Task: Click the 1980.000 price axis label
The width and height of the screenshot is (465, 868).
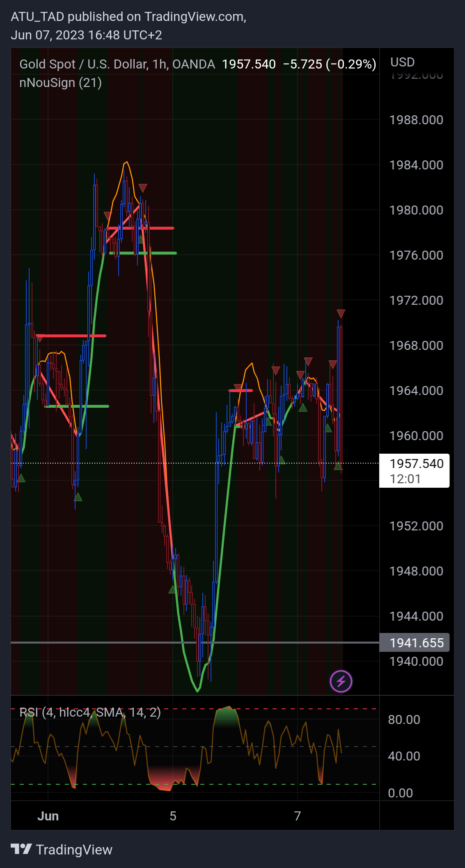Action: click(416, 210)
